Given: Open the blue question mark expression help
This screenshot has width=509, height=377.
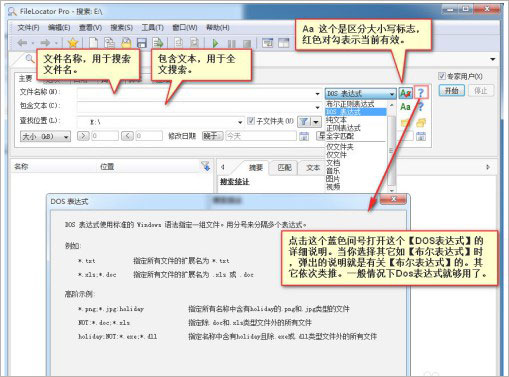Looking at the screenshot, I should tap(421, 93).
